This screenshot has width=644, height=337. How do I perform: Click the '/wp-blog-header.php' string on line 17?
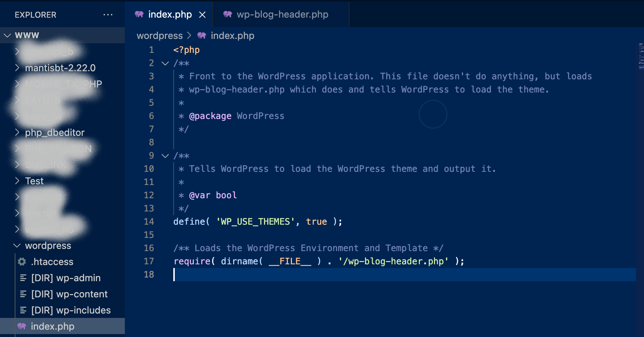[x=394, y=261]
